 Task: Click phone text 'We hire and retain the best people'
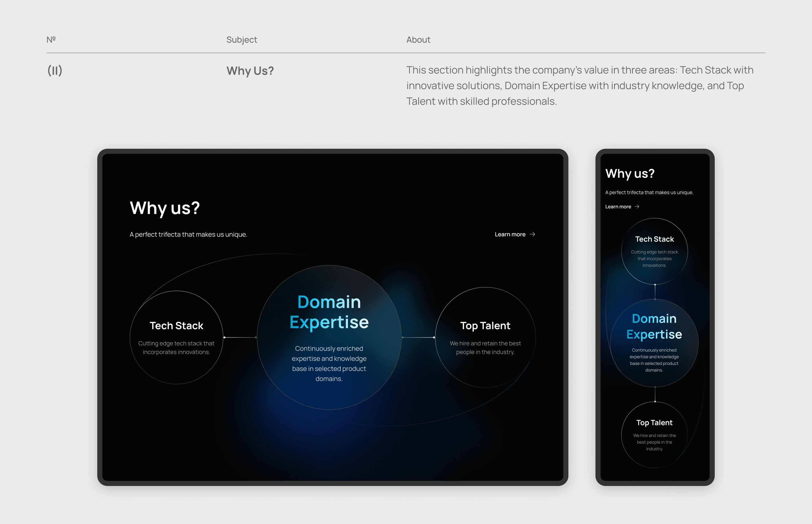click(654, 442)
